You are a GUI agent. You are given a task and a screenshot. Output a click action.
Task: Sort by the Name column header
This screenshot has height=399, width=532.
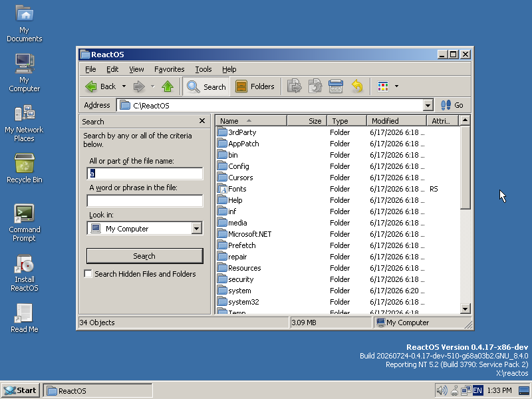[251, 121]
